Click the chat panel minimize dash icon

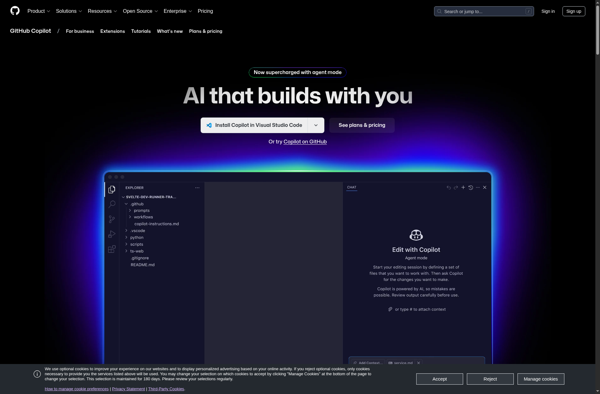click(478, 187)
